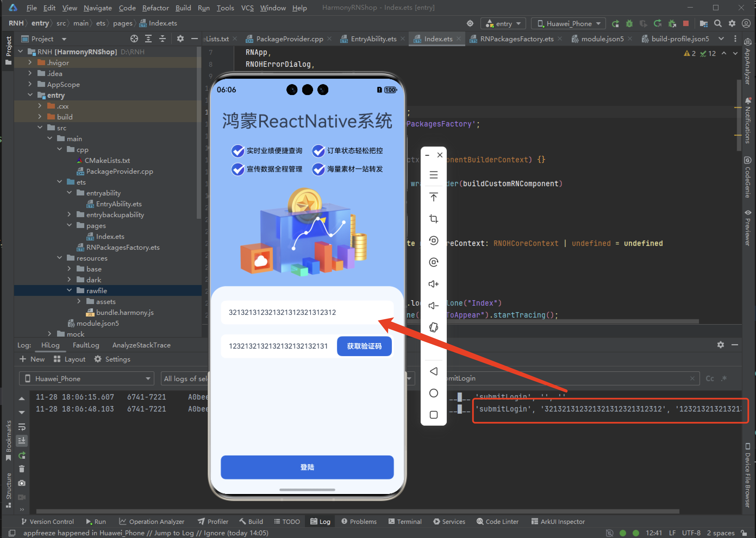Expand the mock folder in project tree
756x538 pixels.
(x=50, y=334)
